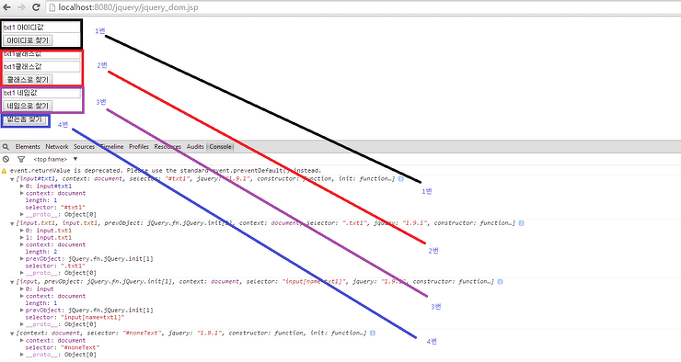Expand 'prevObject' under 'length: 2'
Viewport: 681px width, 362px height.
22,259
